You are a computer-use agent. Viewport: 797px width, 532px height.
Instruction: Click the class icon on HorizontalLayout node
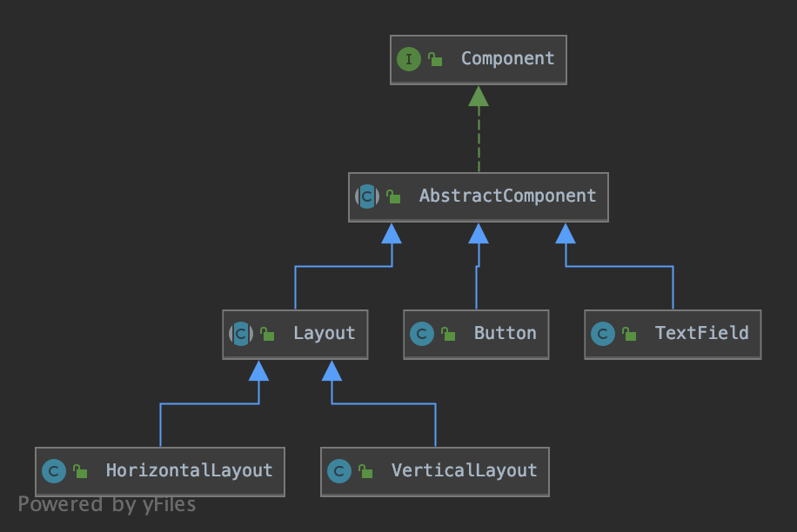[53, 471]
